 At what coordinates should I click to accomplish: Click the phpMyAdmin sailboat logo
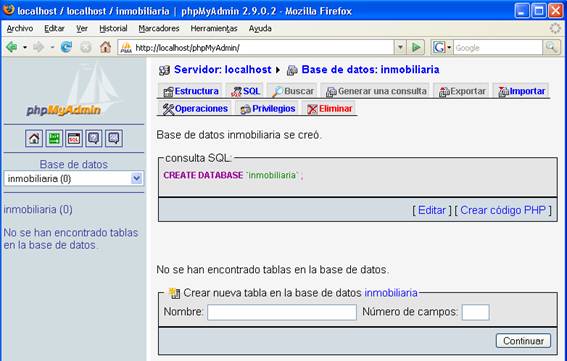click(74, 90)
